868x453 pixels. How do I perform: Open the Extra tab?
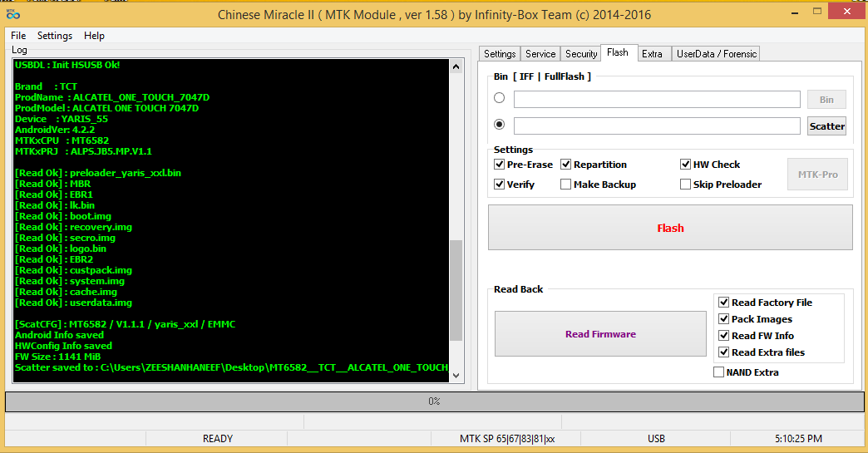tap(652, 54)
